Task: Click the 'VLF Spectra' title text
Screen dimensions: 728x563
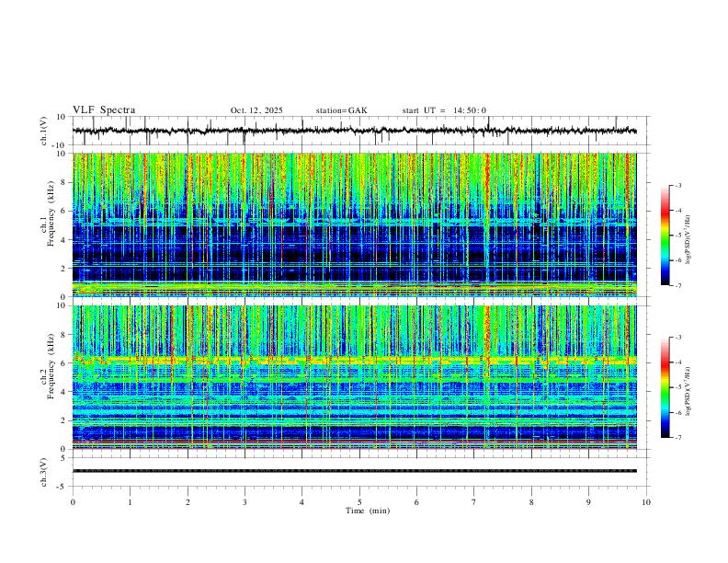Action: pos(104,110)
